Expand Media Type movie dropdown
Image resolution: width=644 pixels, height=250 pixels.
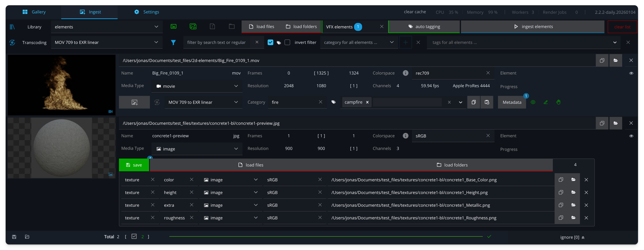click(197, 86)
